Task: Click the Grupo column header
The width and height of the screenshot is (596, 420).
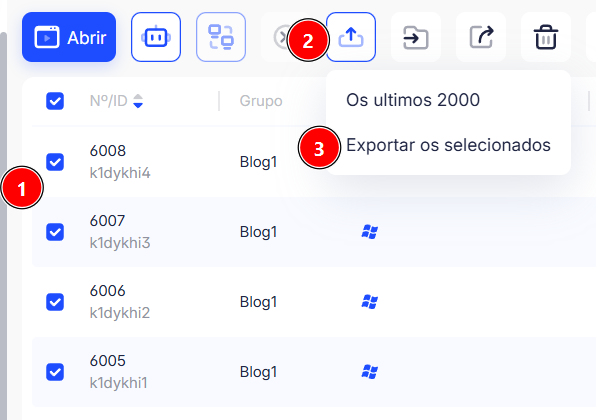Action: (261, 101)
